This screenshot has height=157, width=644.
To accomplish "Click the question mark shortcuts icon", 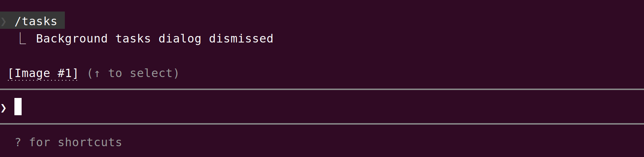I will pos(18,142).
